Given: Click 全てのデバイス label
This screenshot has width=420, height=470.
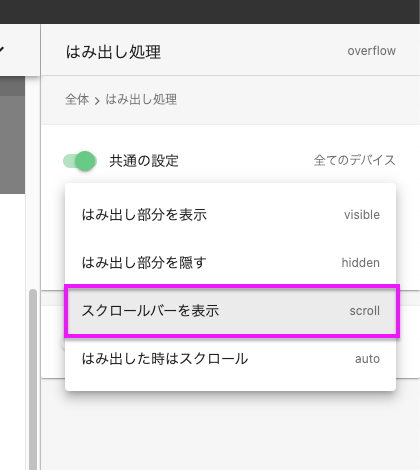Looking at the screenshot, I should (x=354, y=160).
